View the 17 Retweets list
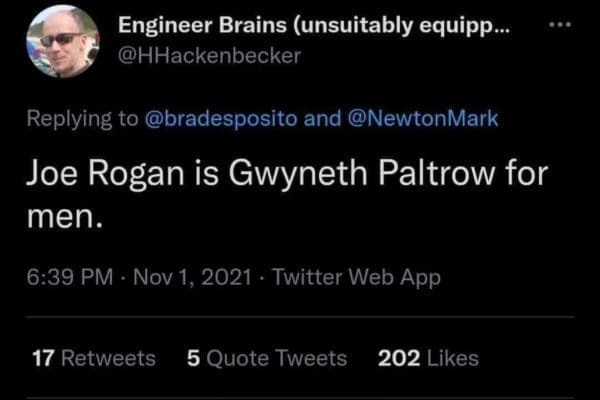 click(93, 358)
